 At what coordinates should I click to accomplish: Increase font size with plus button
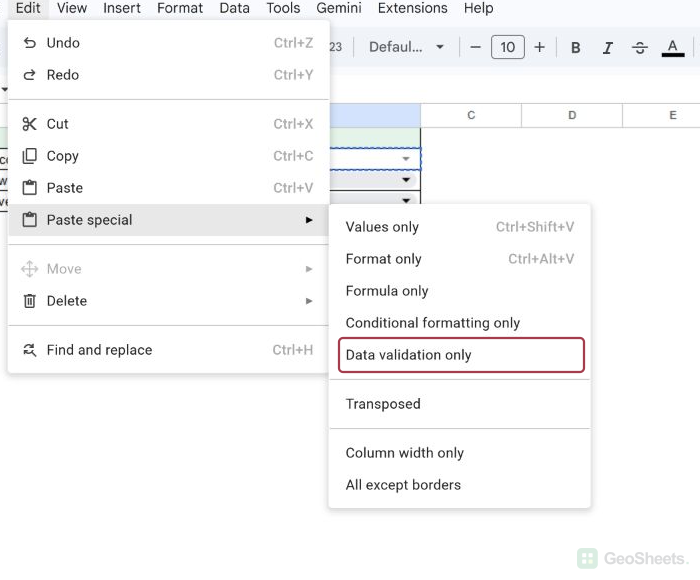pos(539,47)
